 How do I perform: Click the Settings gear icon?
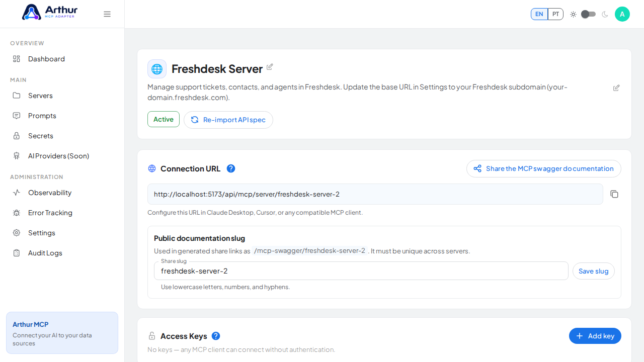pyautogui.click(x=17, y=233)
